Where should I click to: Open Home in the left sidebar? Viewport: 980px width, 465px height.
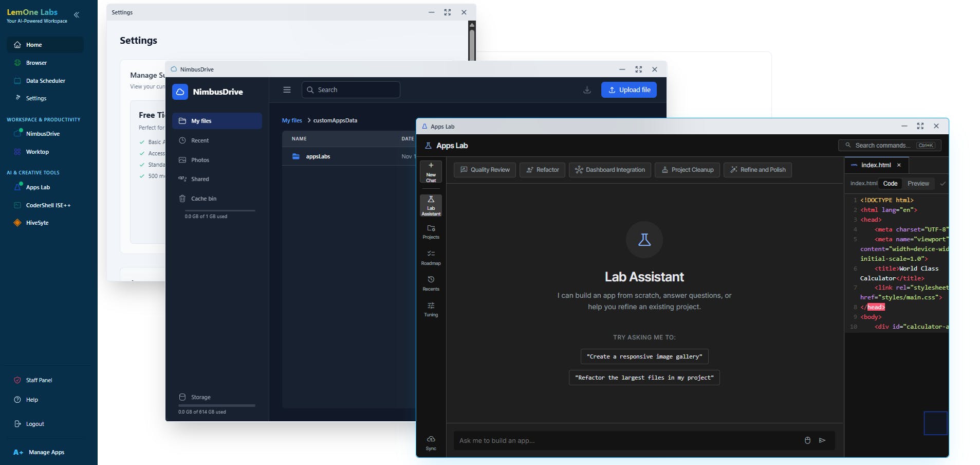pos(45,45)
